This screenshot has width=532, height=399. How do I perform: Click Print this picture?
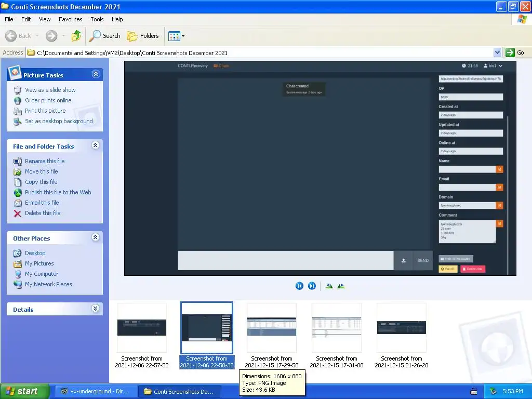(x=45, y=111)
